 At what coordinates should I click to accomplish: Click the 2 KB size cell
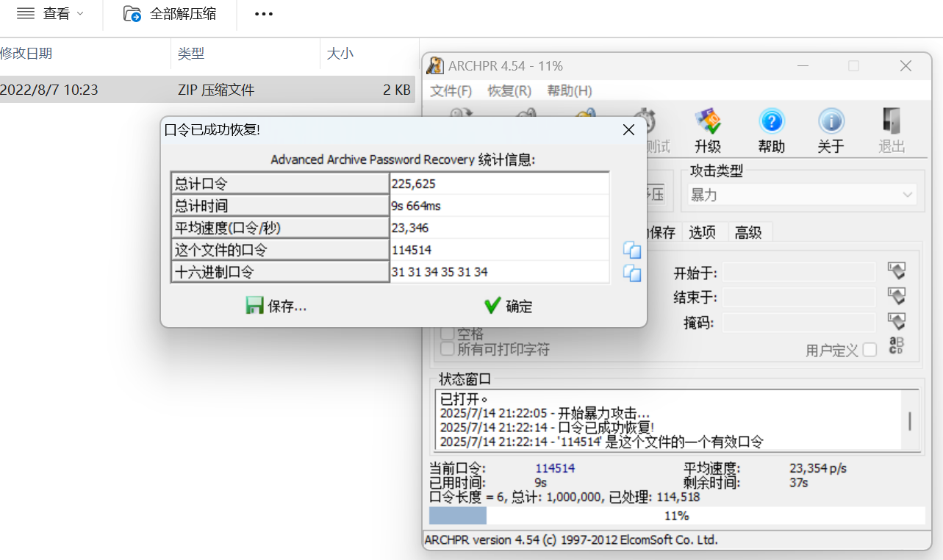point(397,90)
